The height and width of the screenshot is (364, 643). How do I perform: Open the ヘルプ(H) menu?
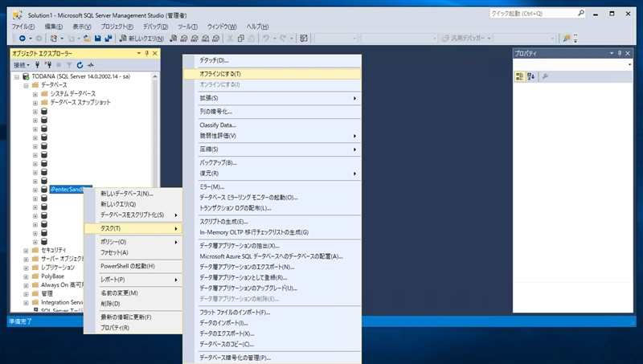tap(257, 27)
